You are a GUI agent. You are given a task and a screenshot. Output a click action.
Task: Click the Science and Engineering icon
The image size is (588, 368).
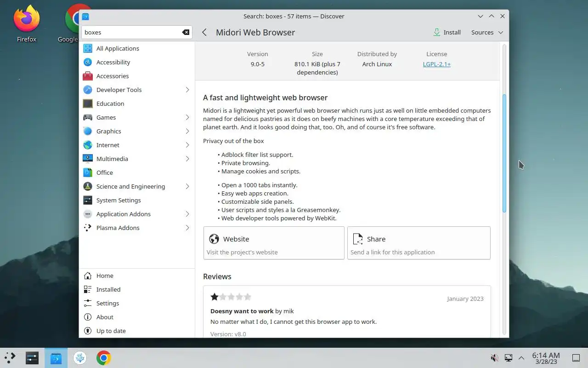pyautogui.click(x=88, y=186)
